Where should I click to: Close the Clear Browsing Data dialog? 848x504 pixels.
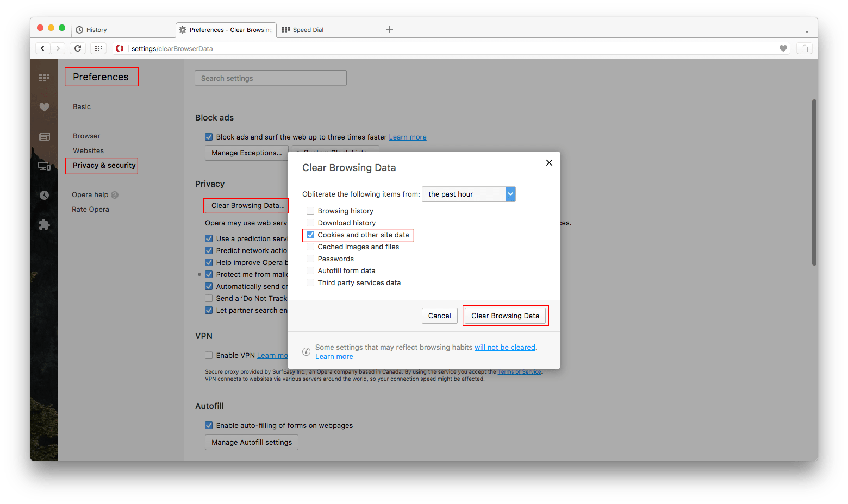pos(549,162)
